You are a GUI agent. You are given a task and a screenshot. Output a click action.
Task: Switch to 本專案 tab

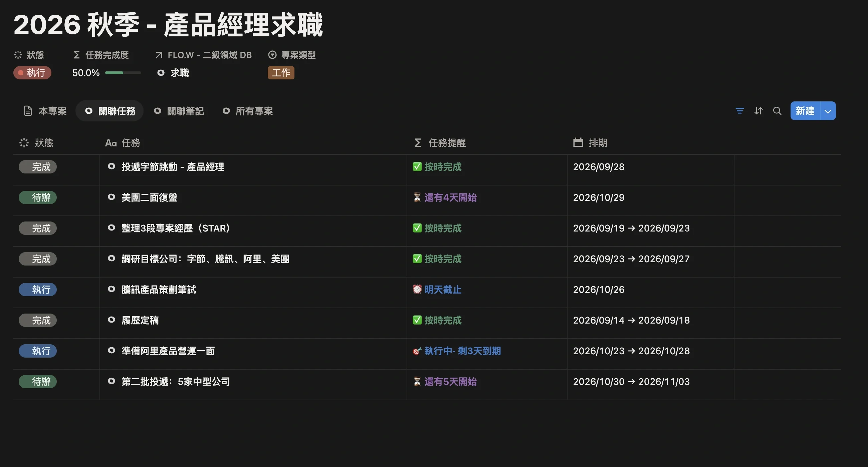click(x=45, y=111)
